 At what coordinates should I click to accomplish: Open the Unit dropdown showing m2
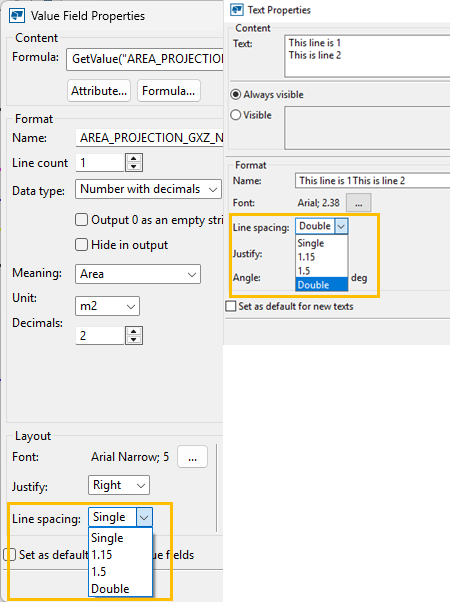click(107, 306)
